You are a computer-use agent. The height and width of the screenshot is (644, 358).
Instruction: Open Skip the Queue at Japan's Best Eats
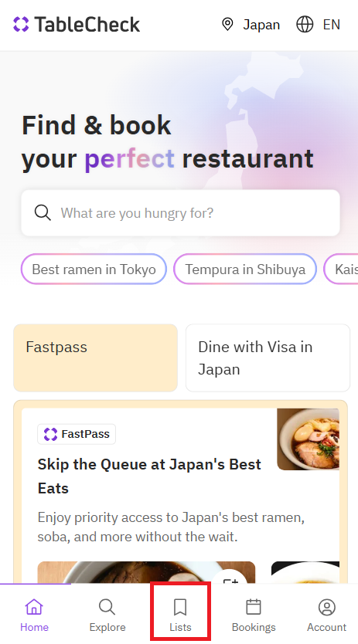(x=149, y=476)
